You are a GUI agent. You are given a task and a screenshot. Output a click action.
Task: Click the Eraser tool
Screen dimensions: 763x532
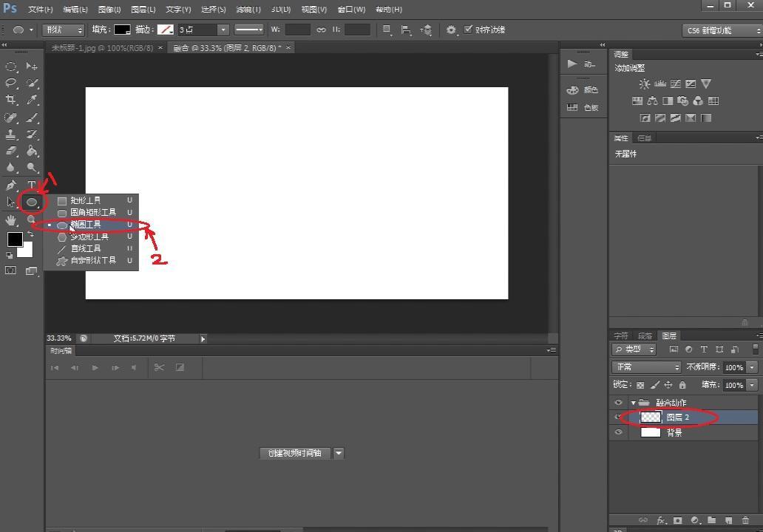coord(11,151)
